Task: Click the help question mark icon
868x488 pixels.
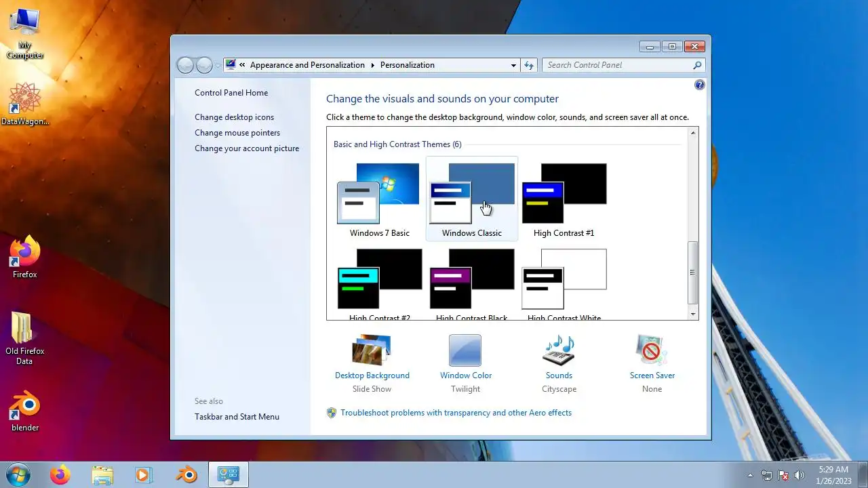Action: (700, 85)
